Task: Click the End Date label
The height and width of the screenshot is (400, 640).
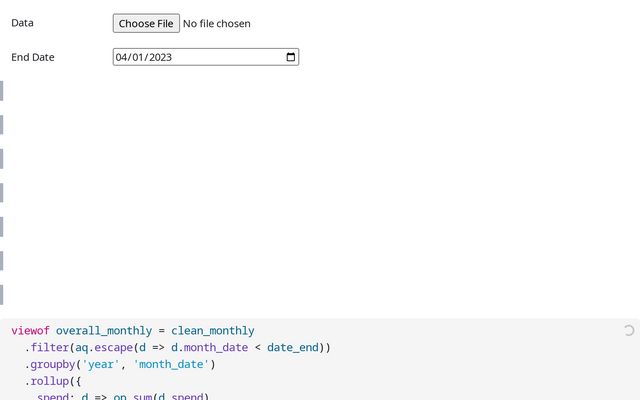Action: click(x=33, y=57)
